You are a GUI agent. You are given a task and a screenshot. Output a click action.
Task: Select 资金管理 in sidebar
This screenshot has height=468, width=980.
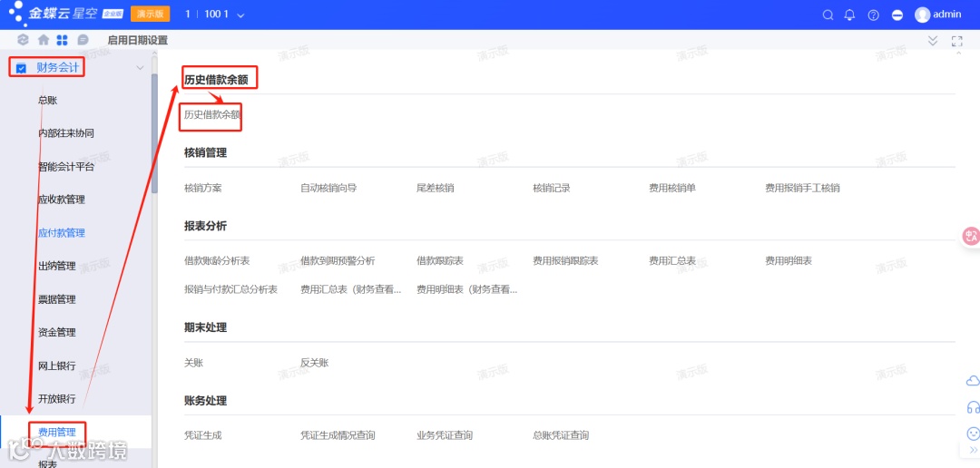point(57,333)
